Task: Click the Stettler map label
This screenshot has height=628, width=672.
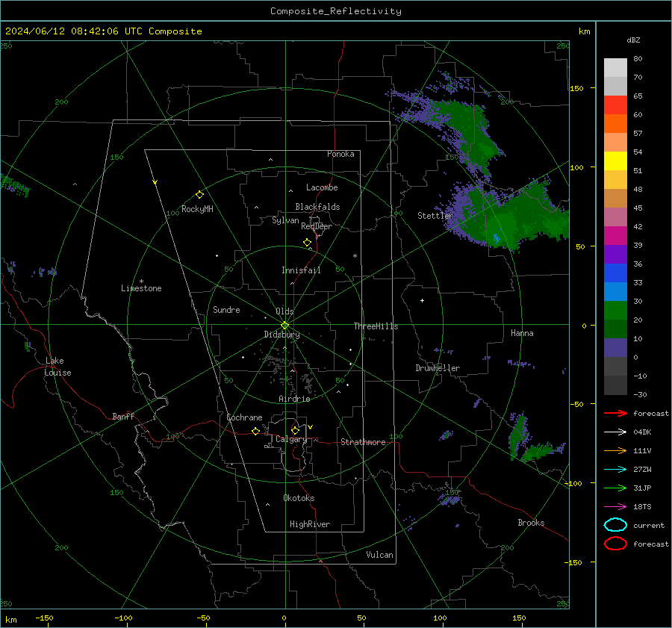Action: [x=435, y=216]
